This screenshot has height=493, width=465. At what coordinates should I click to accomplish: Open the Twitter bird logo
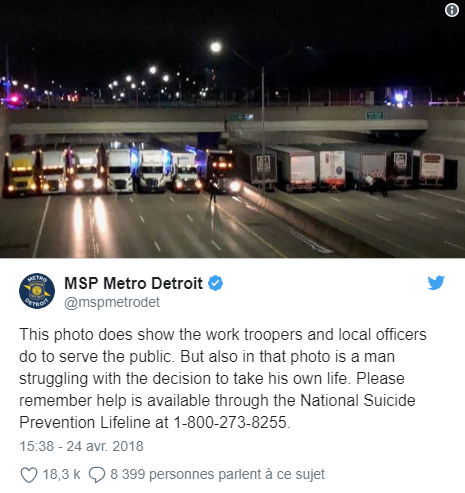coord(436,283)
